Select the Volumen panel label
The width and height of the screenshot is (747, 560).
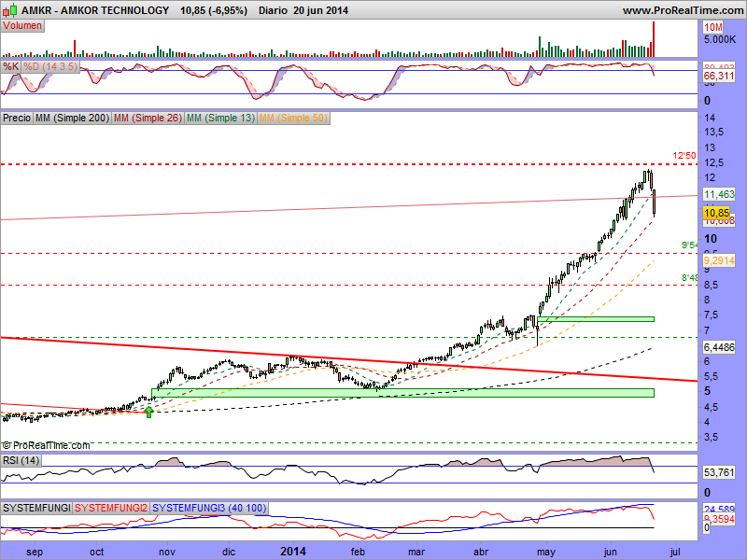click(x=22, y=26)
